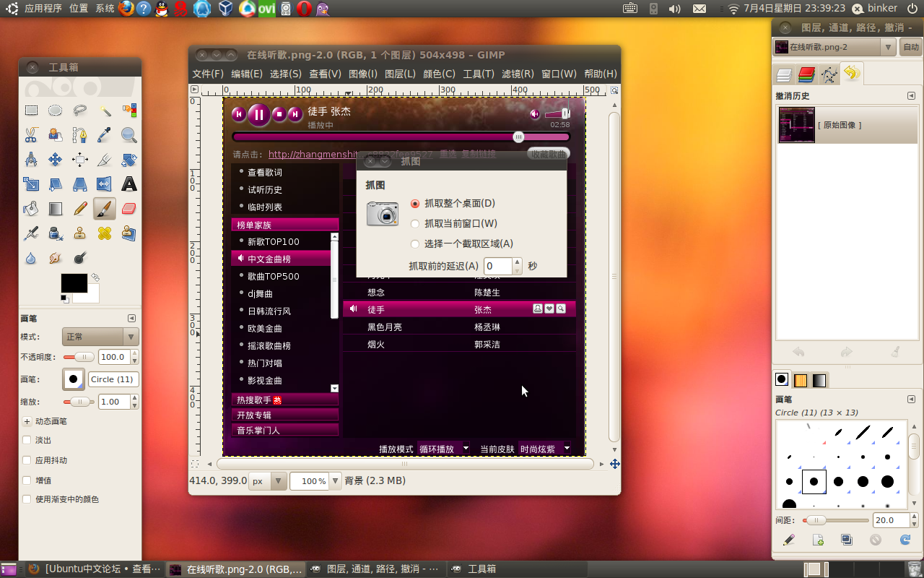Enable the 增值 checkbox

(x=27, y=480)
